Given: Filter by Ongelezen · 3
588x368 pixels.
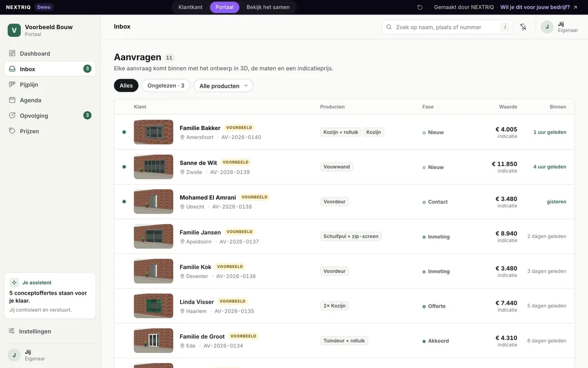Looking at the screenshot, I should 166,86.
